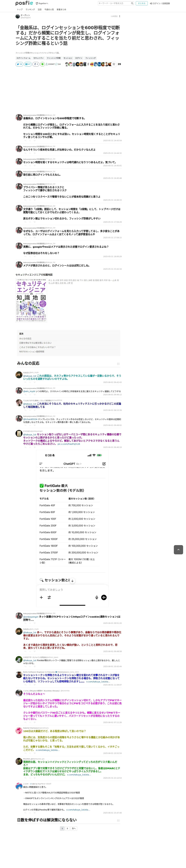The height and width of the screenshot is (868, 186).
Task: Open the 注目 menu item
Action: 40,9
